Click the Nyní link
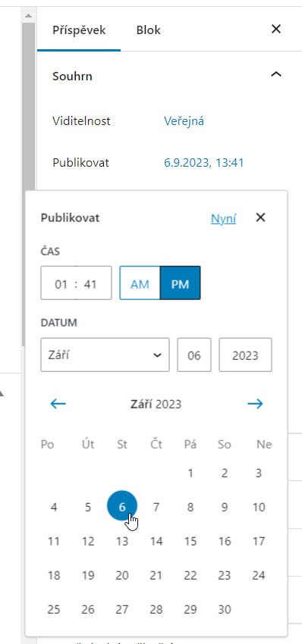 tap(223, 218)
